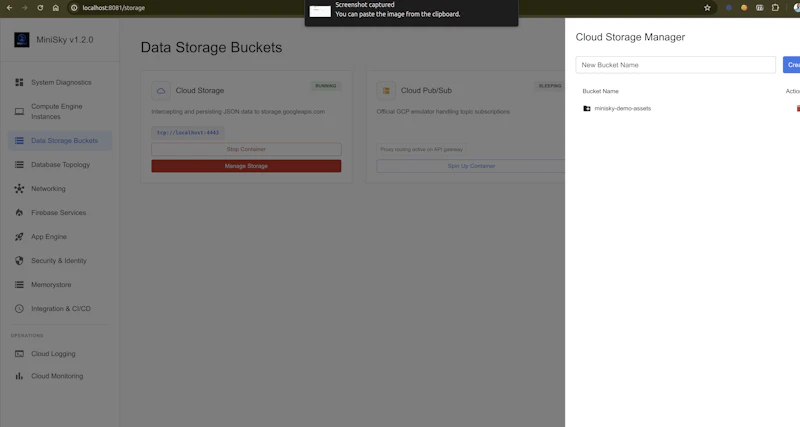Click the tcp://localhost:4443 endpoint chip

pos(188,133)
